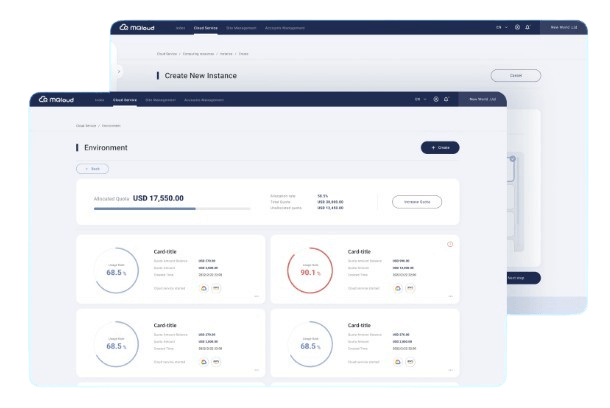Click the Google Cloud icon on the bottom-left card

click(x=203, y=360)
